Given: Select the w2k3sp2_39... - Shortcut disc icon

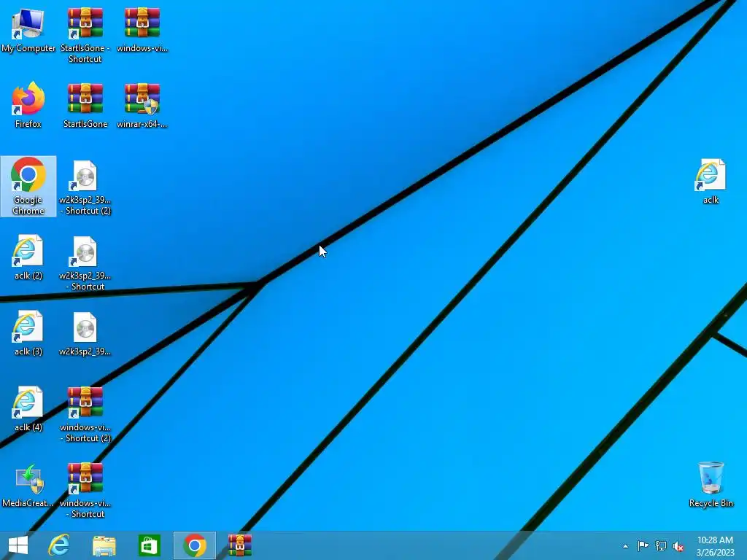Looking at the screenshot, I should click(x=85, y=262).
